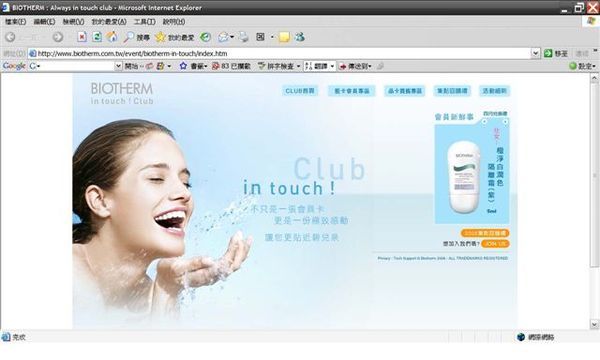
Task: Expand the spell check dropdown arrow
Action: [x=298, y=66]
